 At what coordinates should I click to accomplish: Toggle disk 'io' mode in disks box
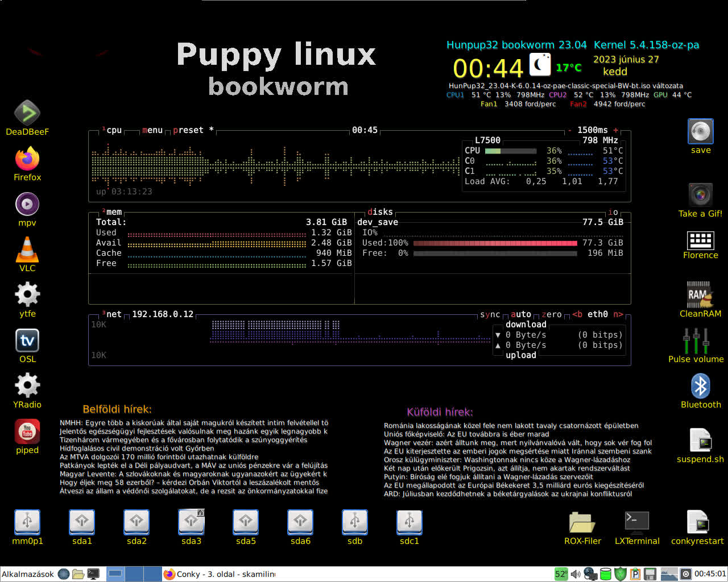pyautogui.click(x=613, y=212)
